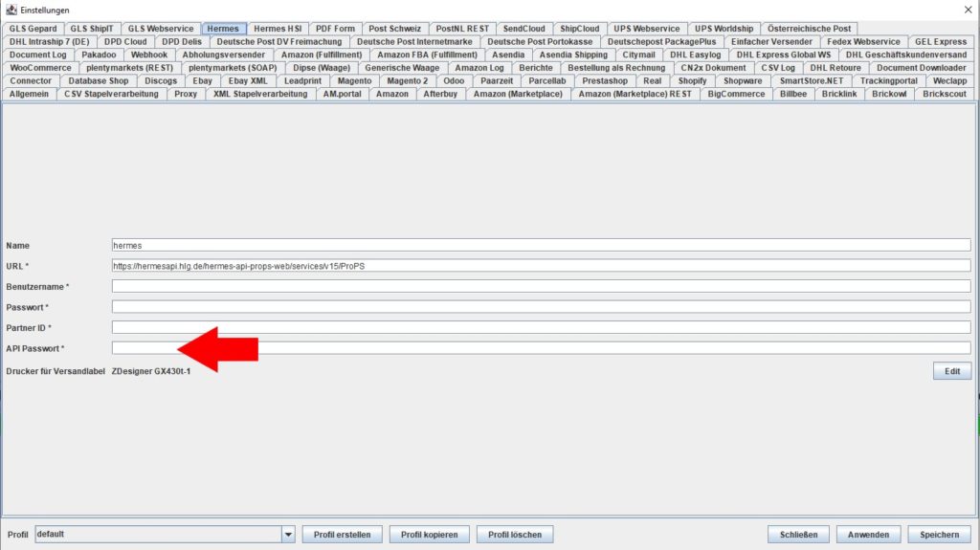
Task: Click the Schließen button
Action: (x=798, y=535)
